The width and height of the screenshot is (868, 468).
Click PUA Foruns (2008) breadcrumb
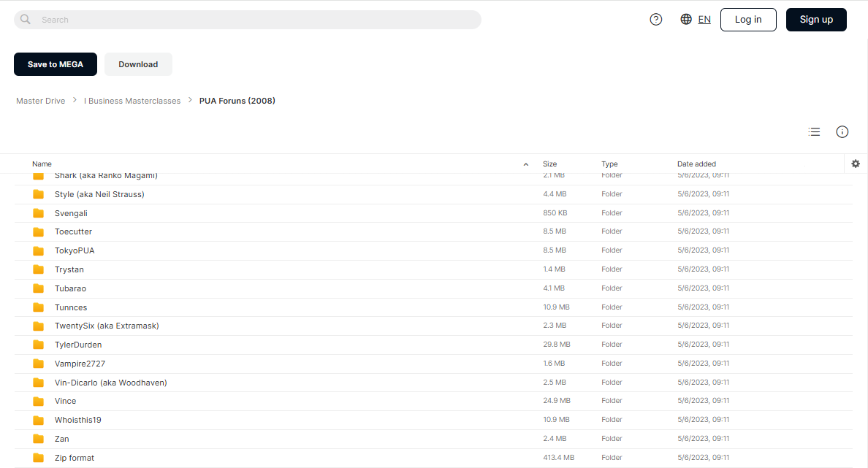(237, 101)
